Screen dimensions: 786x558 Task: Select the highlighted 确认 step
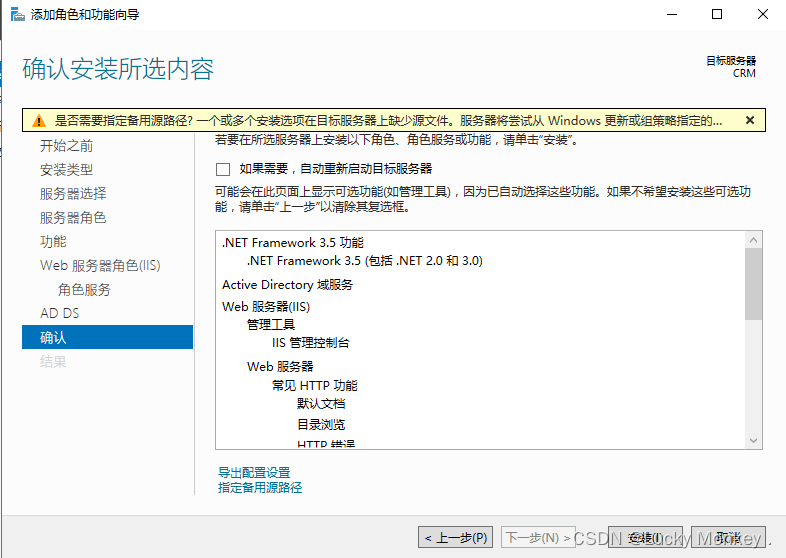107,337
